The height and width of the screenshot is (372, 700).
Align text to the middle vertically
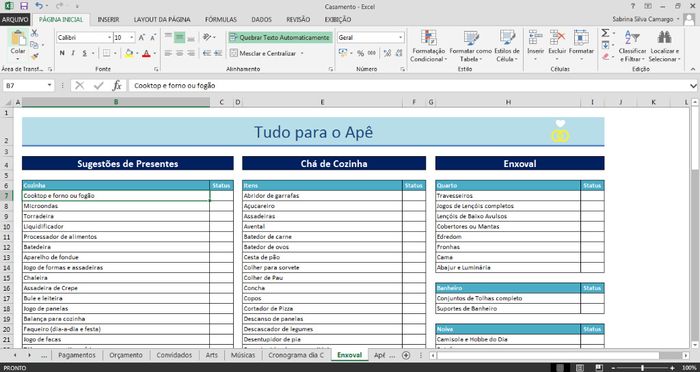coord(179,38)
